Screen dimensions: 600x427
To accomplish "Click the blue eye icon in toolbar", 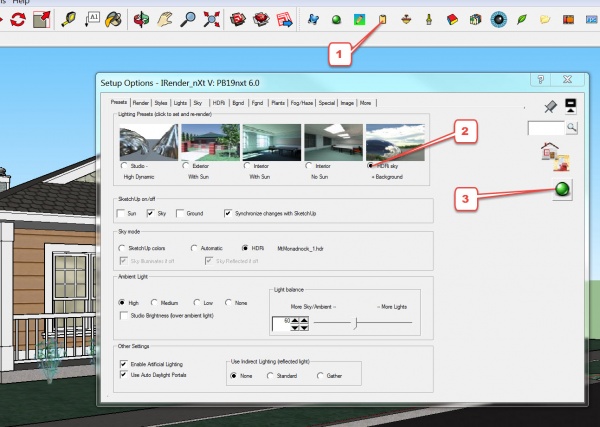I will pos(498,19).
